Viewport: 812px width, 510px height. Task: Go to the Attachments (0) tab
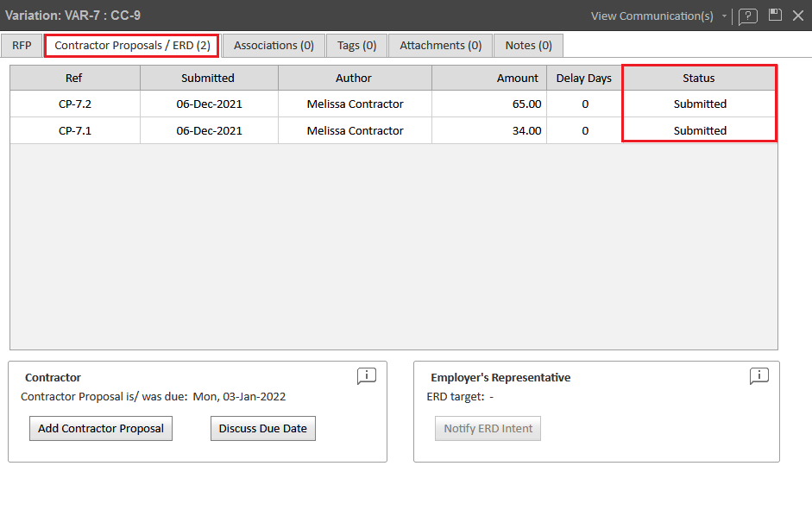point(440,45)
